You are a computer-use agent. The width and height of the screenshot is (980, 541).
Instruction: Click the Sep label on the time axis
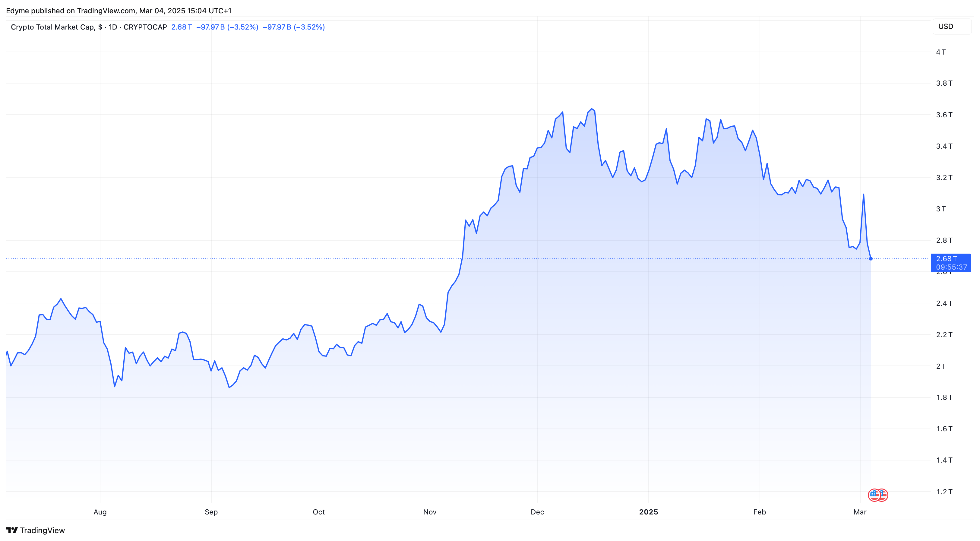click(211, 512)
